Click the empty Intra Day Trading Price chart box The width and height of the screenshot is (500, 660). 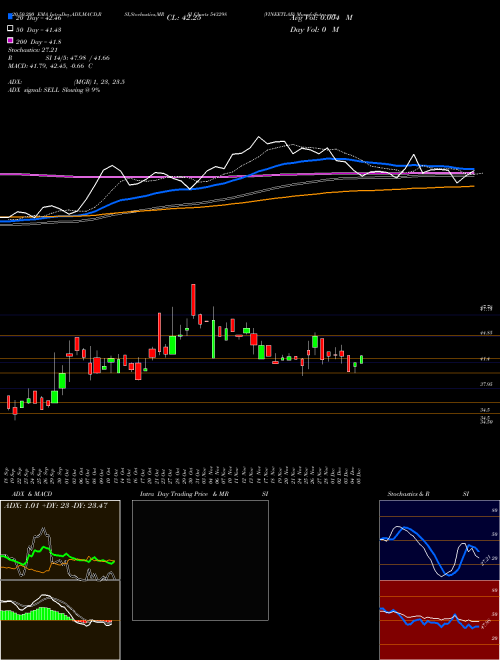click(x=200, y=560)
